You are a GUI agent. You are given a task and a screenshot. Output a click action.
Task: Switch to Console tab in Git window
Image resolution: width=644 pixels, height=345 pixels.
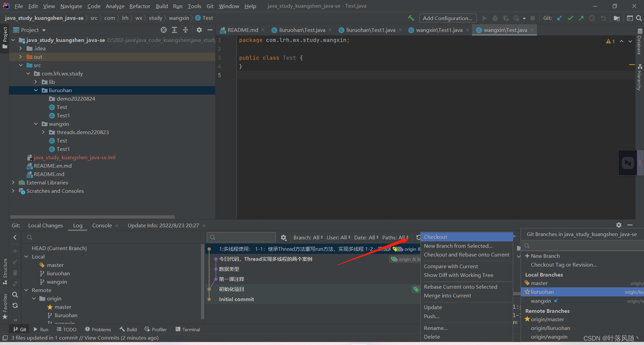(102, 225)
